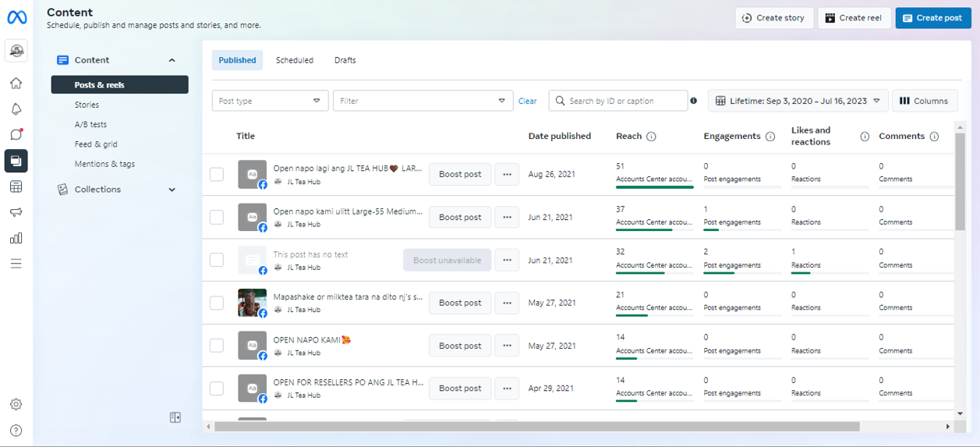Image resolution: width=980 pixels, height=447 pixels.
Task: Boost the 'OPEN NAPO KAMI' post
Action: 460,346
